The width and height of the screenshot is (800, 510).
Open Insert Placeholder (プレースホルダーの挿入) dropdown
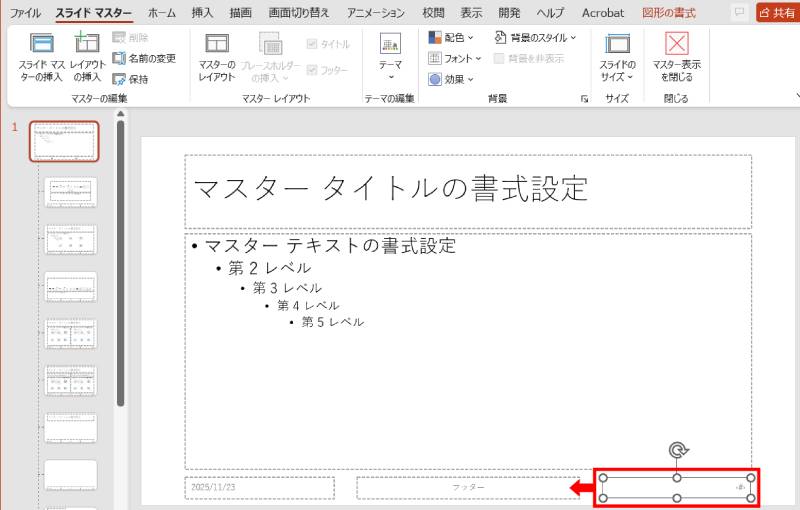(x=271, y=57)
